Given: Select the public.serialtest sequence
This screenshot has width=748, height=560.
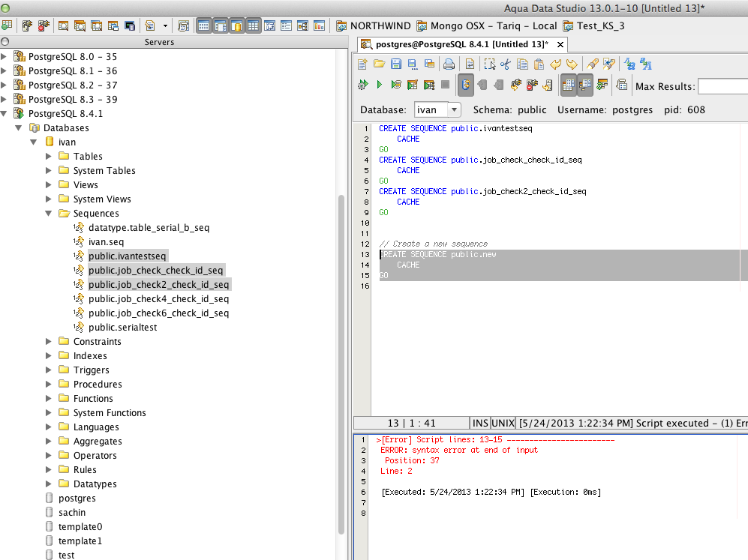Looking at the screenshot, I should click(122, 328).
